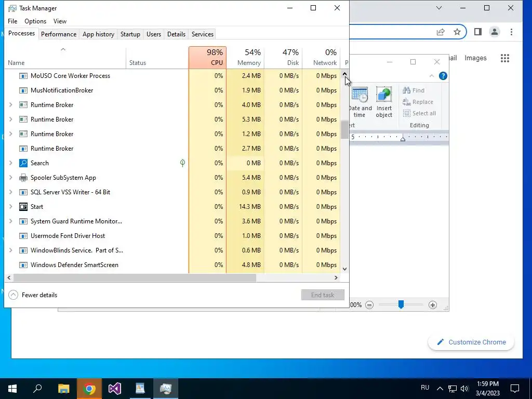Click WordPad zoom slider handle
This screenshot has width=532, height=399.
pos(401,304)
